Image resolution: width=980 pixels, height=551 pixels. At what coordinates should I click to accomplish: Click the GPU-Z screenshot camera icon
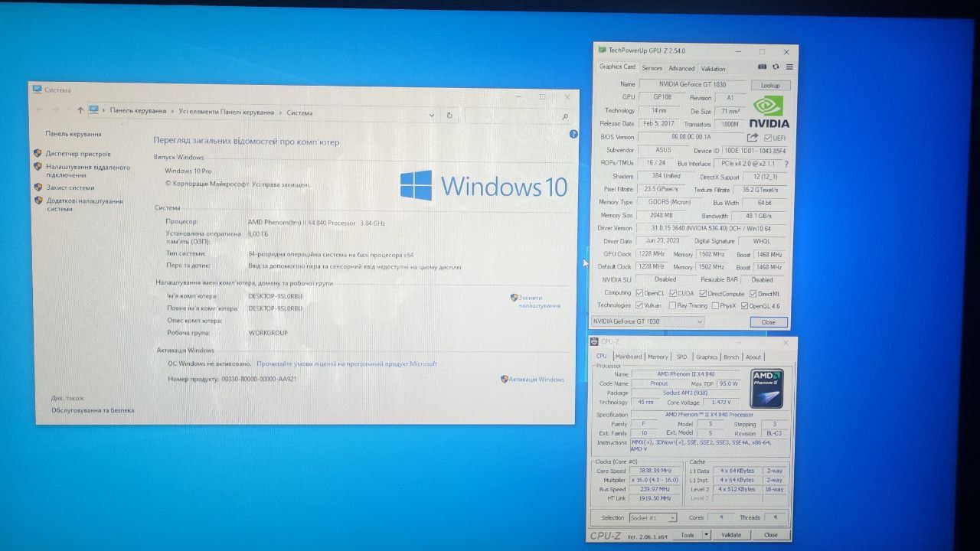763,67
